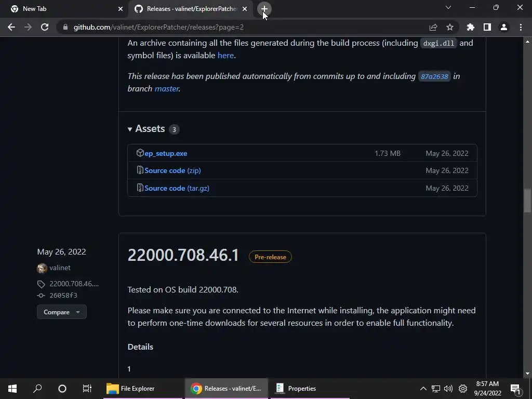Open the clock showing 8:57 AM
The height and width of the screenshot is (399, 532).
pyautogui.click(x=487, y=389)
